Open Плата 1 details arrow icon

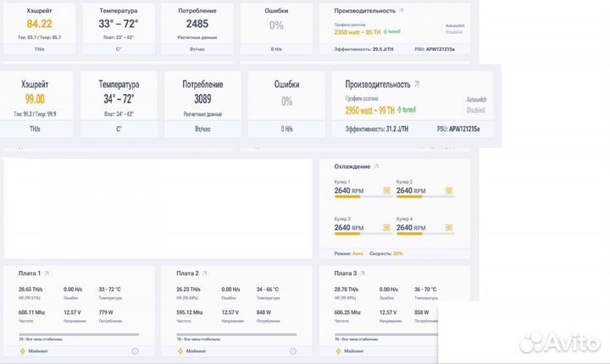[47, 273]
